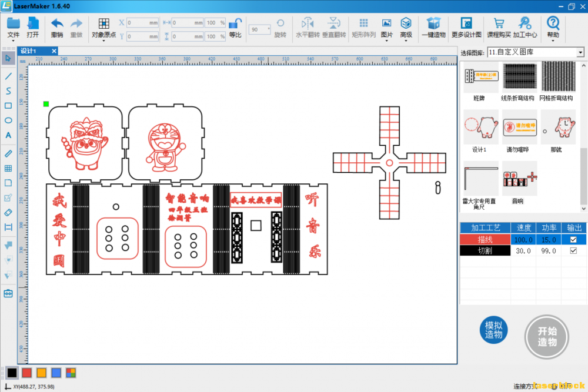Open the 文件 (File) menu icon
The image size is (588, 392).
click(x=13, y=24)
